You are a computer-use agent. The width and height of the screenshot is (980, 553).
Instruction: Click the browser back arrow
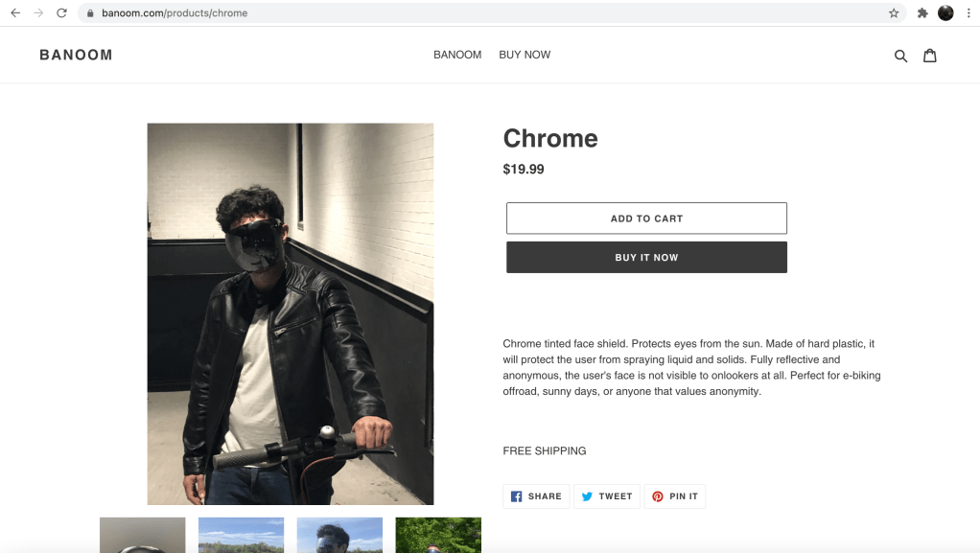point(14,13)
